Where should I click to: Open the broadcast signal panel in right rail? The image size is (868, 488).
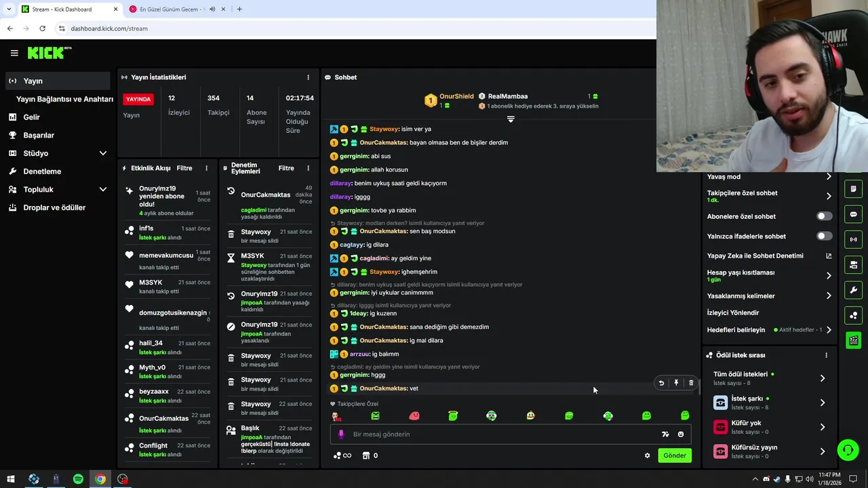(x=854, y=239)
